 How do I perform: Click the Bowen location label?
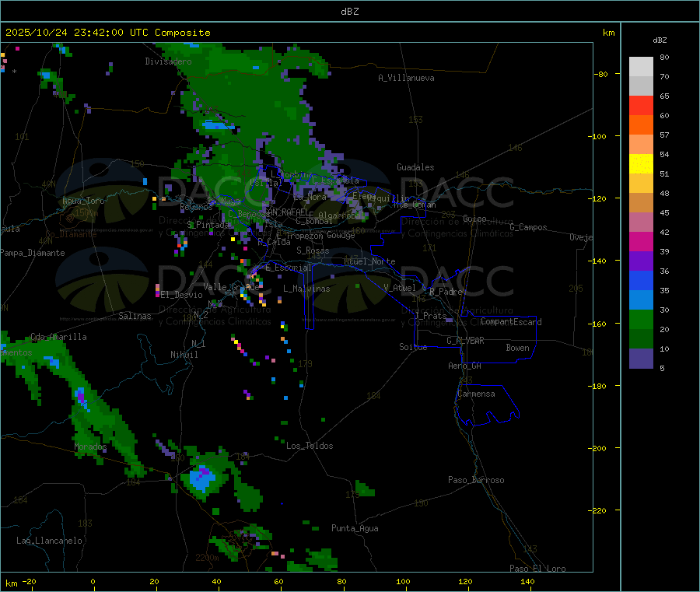pyautogui.click(x=518, y=348)
